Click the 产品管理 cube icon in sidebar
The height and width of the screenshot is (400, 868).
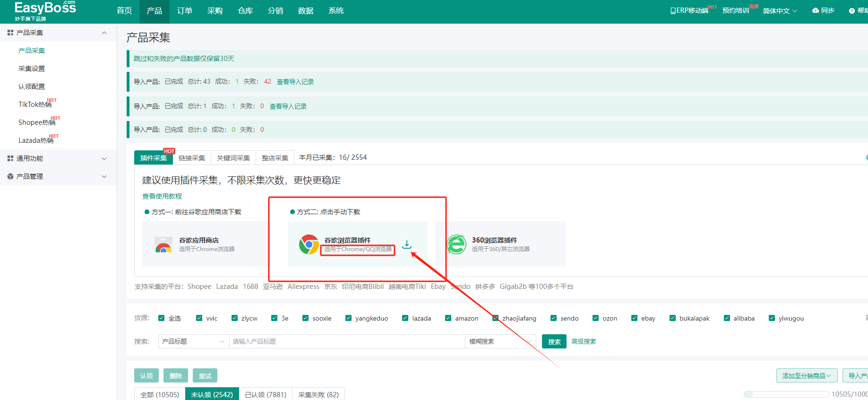pyautogui.click(x=10, y=176)
